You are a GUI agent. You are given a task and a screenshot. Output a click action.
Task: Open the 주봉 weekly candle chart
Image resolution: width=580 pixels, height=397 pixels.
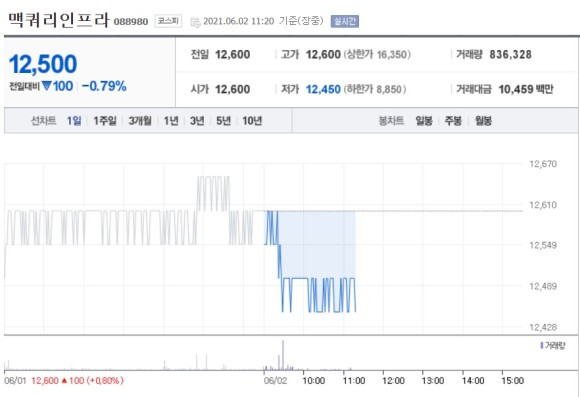pyautogui.click(x=453, y=121)
